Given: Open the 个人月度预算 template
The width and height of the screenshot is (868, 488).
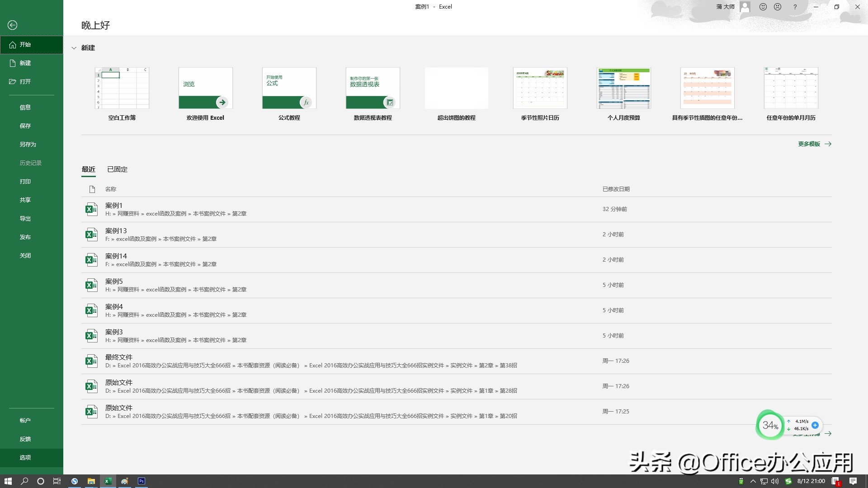Looking at the screenshot, I should [624, 88].
